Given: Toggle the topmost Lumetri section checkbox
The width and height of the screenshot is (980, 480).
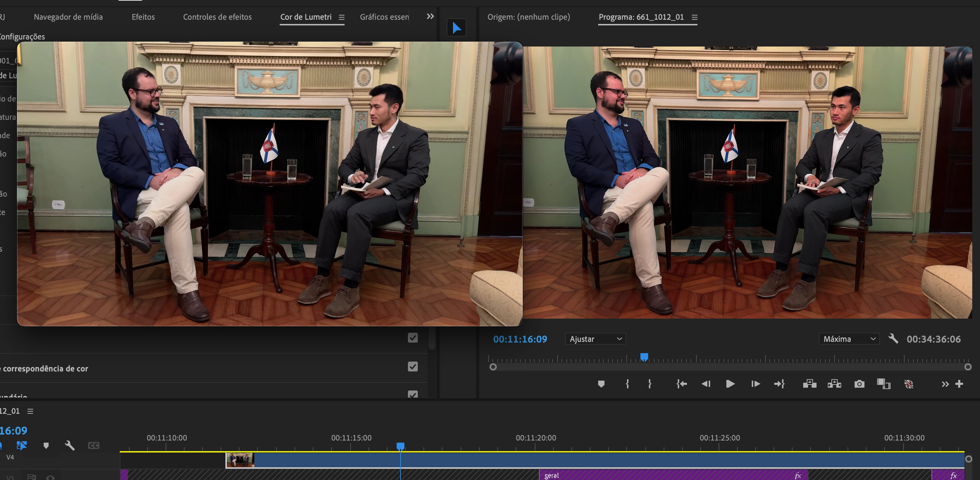Looking at the screenshot, I should pos(413,338).
